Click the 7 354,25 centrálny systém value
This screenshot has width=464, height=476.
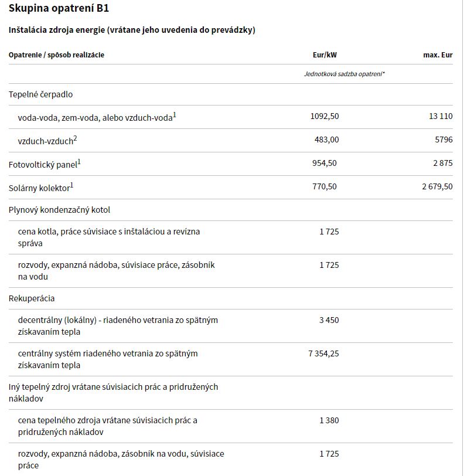[x=323, y=353]
